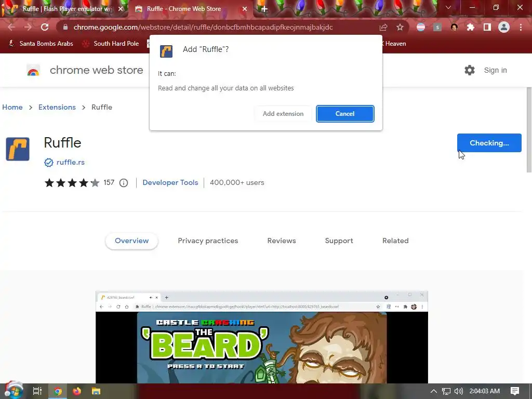This screenshot has width=532, height=399.
Task: Click the Chrome Web Store logo
Action: pos(33,70)
